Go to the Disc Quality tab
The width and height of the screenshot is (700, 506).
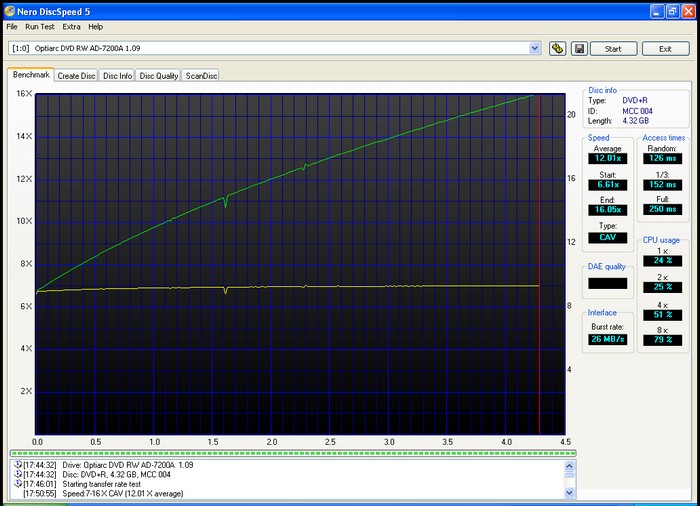pyautogui.click(x=158, y=76)
